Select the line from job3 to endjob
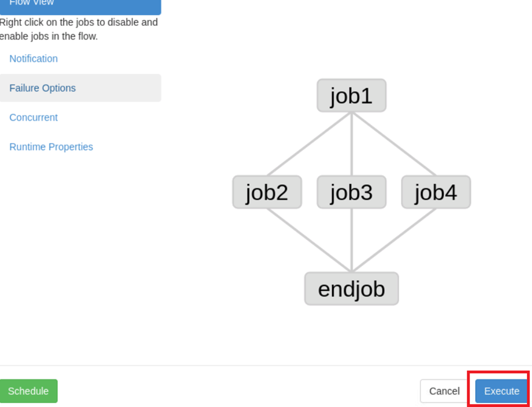 351,240
